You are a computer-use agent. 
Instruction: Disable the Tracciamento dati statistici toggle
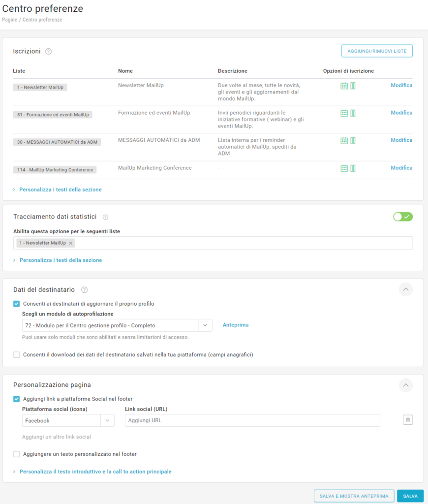[402, 217]
